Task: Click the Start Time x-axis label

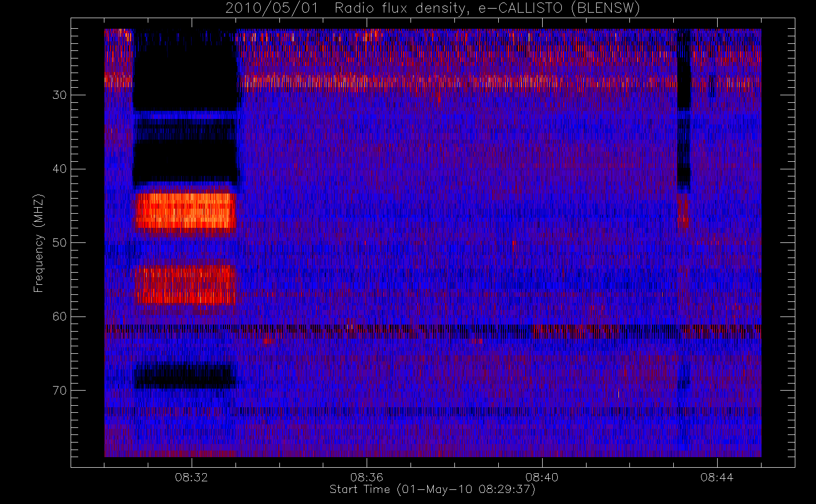Action: [432, 489]
